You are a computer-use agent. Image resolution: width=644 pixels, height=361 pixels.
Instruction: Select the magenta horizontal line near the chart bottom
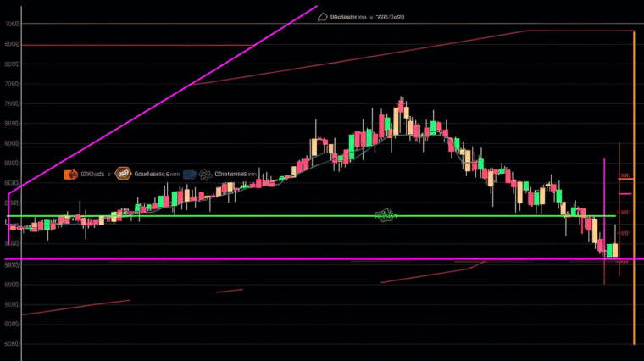(x=254, y=258)
